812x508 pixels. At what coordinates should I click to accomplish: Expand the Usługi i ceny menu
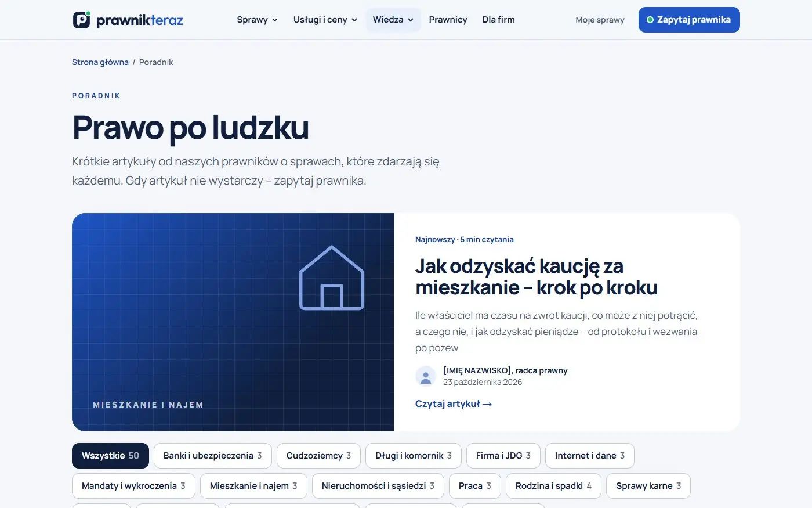[x=325, y=20]
